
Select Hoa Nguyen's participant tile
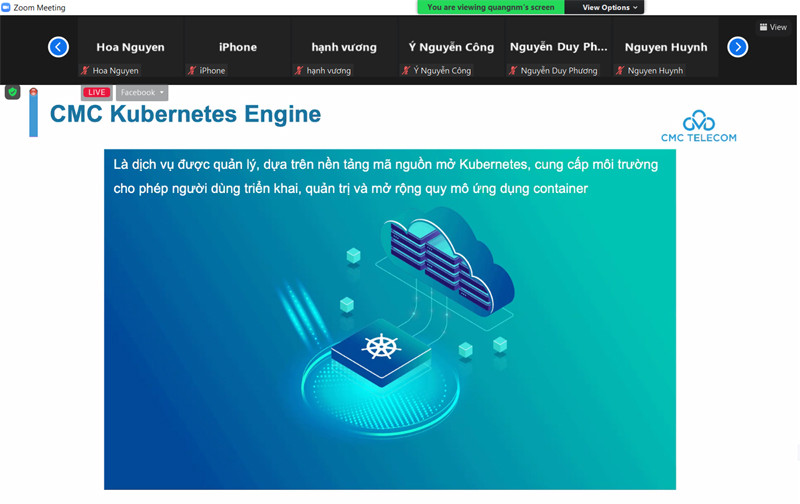pyautogui.click(x=130, y=46)
